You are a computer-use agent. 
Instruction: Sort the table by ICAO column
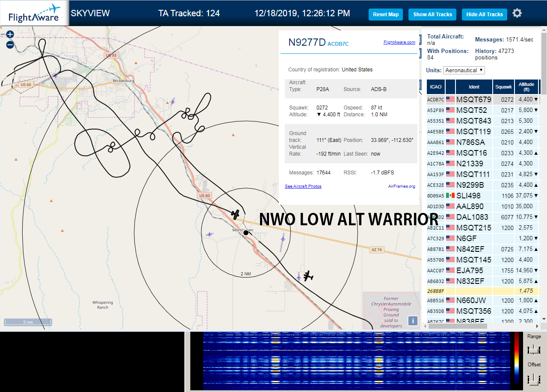(x=436, y=87)
